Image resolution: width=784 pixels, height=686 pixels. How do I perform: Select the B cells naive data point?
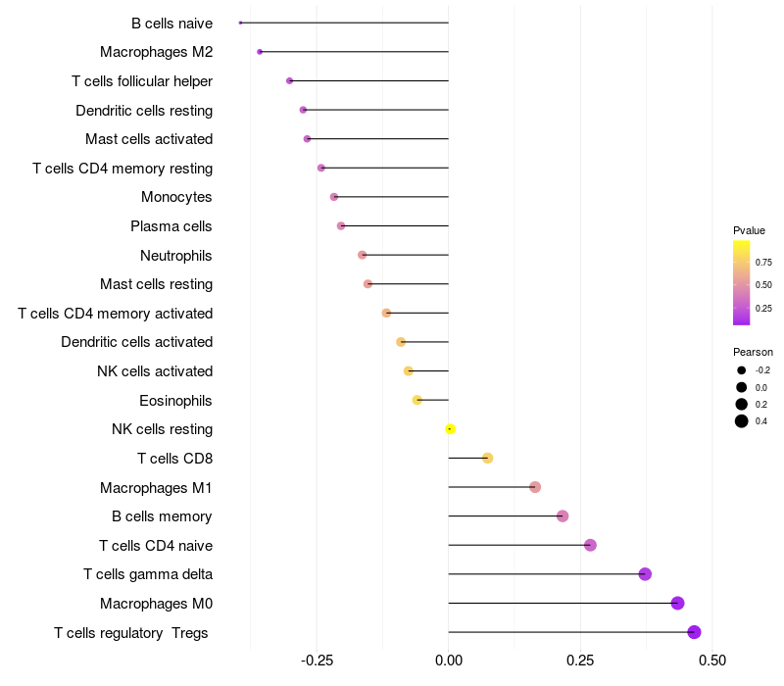[x=240, y=23]
